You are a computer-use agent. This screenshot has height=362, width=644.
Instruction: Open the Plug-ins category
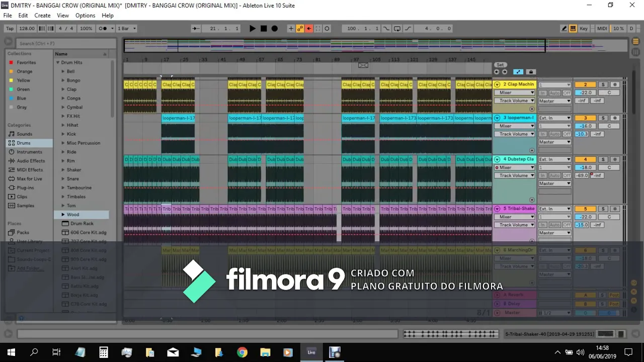point(25,188)
